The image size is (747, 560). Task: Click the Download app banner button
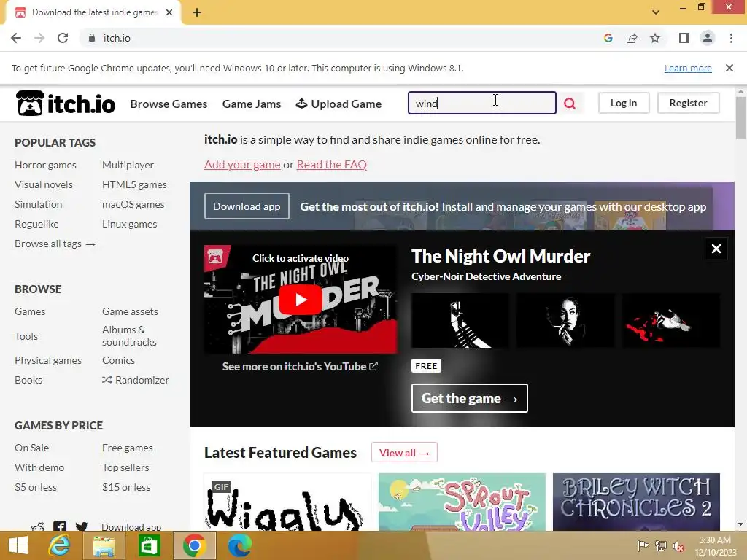[247, 206]
